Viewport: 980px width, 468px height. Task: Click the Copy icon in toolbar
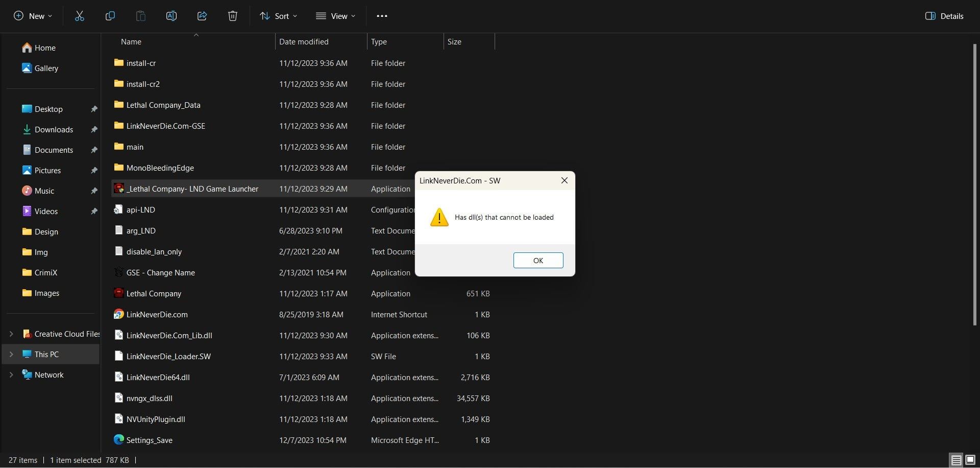[x=110, y=16]
